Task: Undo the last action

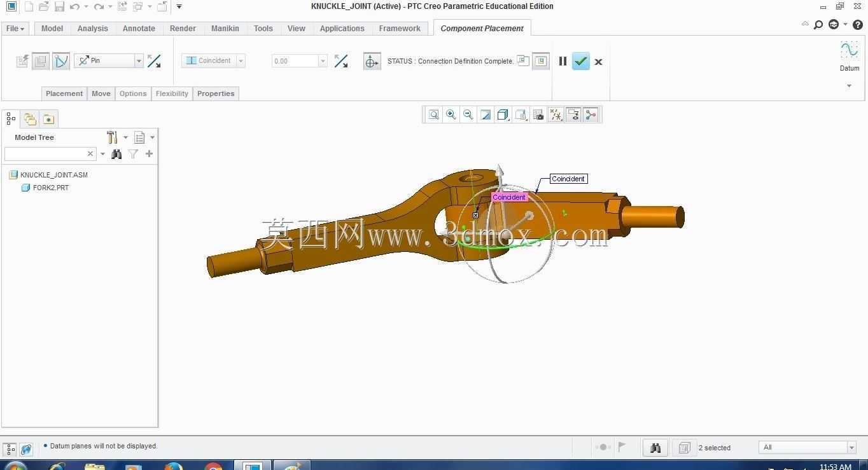Action: [x=75, y=7]
